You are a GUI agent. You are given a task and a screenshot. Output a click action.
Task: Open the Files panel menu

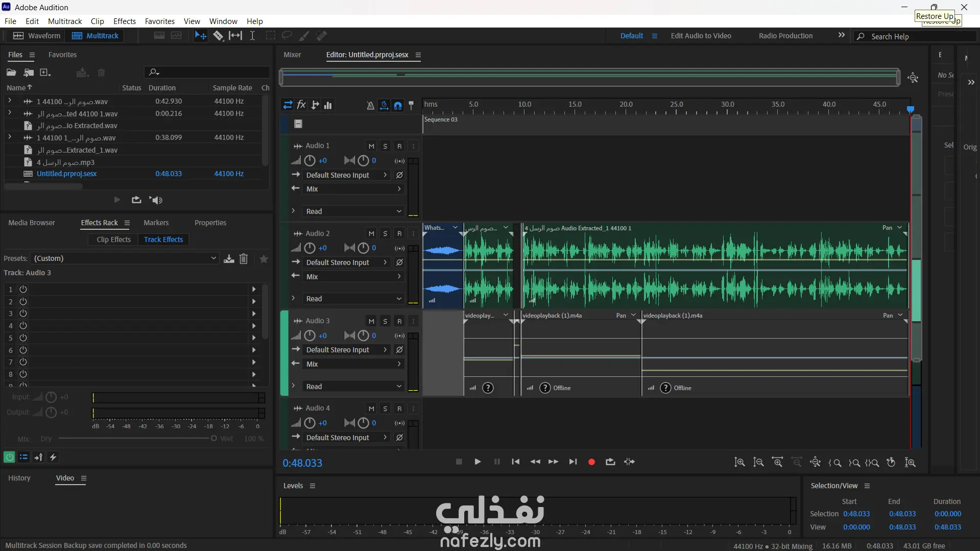32,55
